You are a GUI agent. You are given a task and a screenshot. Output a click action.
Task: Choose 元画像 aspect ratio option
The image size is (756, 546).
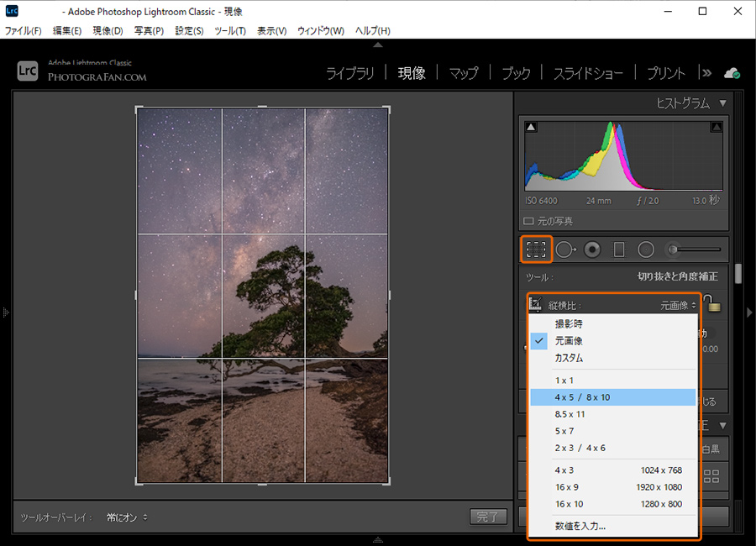tap(613, 340)
